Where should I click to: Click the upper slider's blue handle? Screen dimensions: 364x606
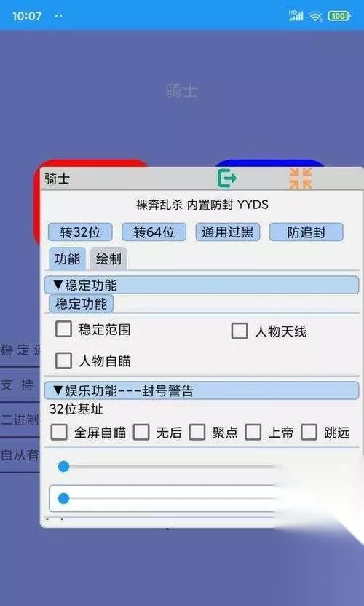point(64,467)
